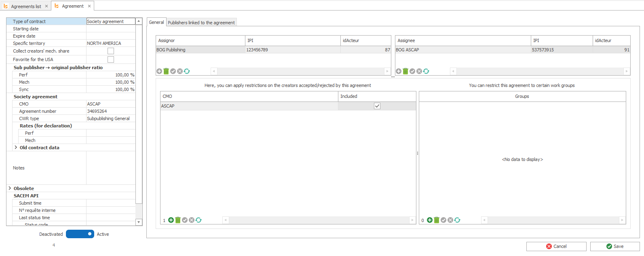Click the Save button

[x=614, y=246]
